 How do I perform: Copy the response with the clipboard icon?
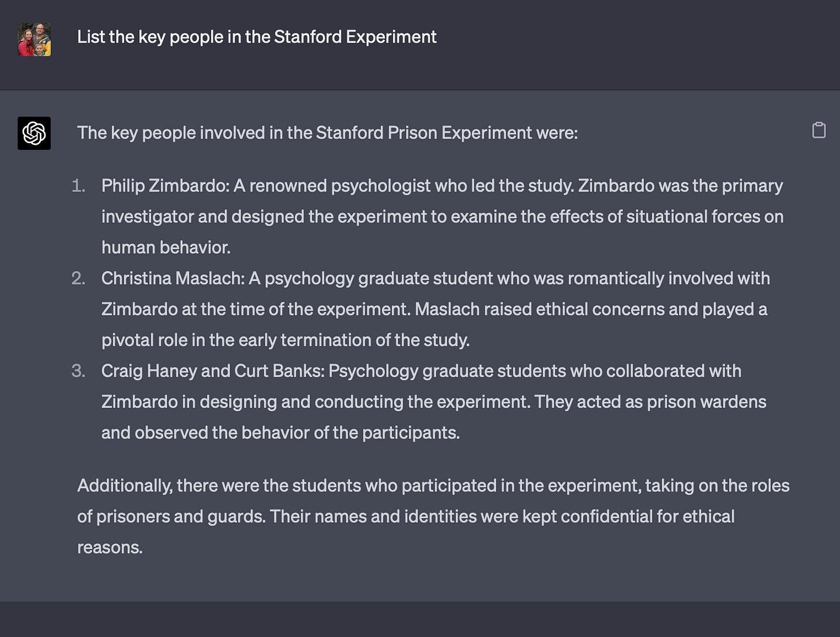819,130
